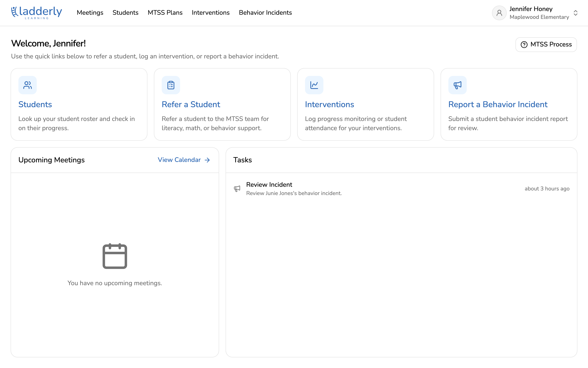Click 'You have no upcoming meetings.' text
The width and height of the screenshot is (588, 368).
coord(115,283)
